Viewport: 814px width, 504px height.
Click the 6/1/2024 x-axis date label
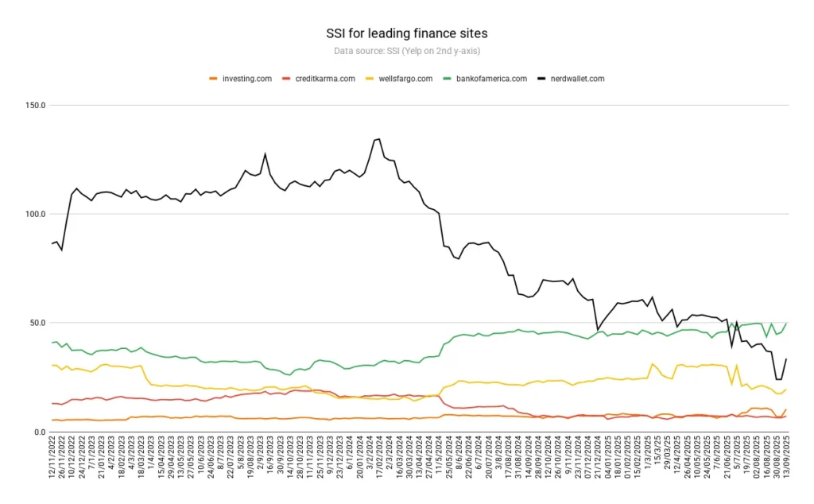click(350, 452)
